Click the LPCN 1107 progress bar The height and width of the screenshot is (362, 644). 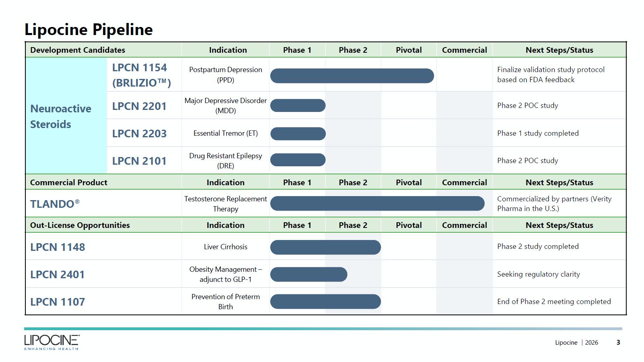pyautogui.click(x=325, y=302)
